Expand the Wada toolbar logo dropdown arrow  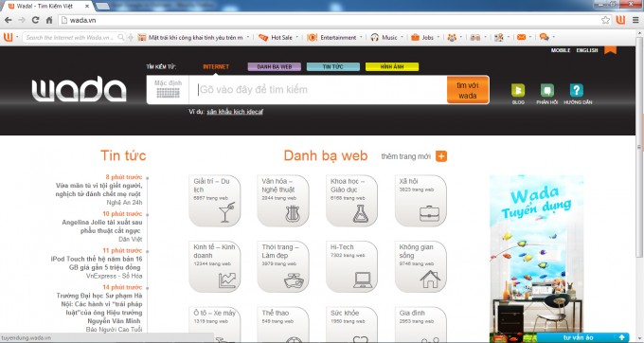pos(17,37)
